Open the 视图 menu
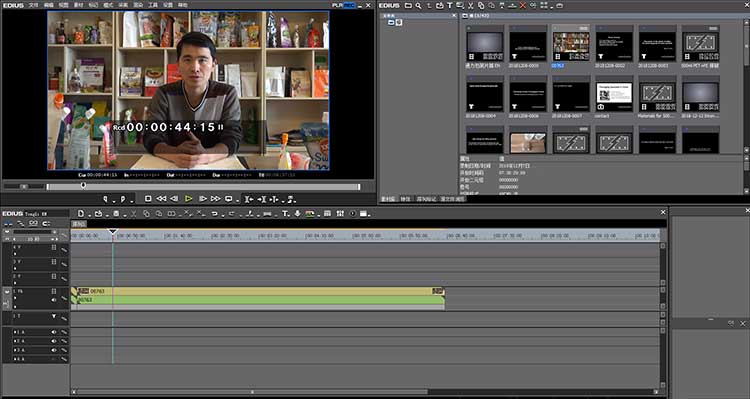Image resolution: width=750 pixels, height=399 pixels. [64, 5]
